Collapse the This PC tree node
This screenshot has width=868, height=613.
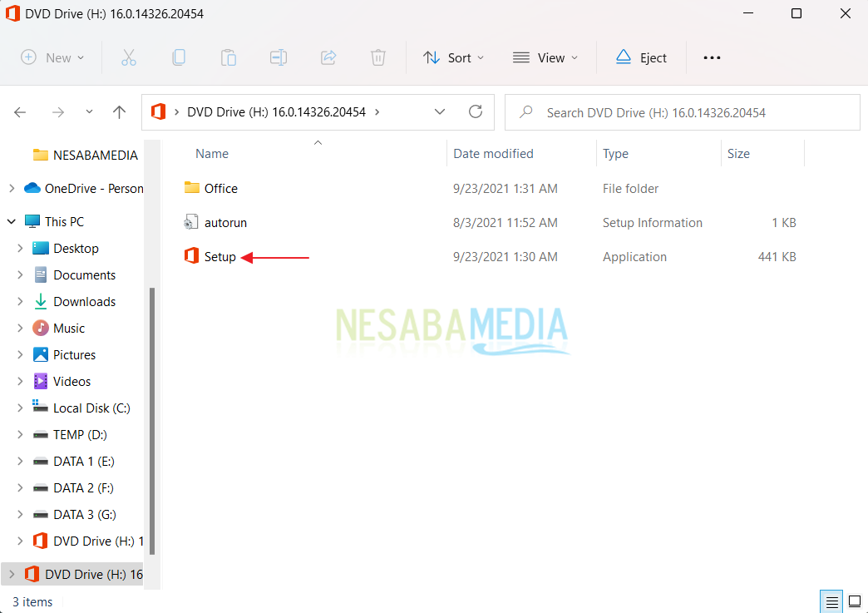click(12, 221)
